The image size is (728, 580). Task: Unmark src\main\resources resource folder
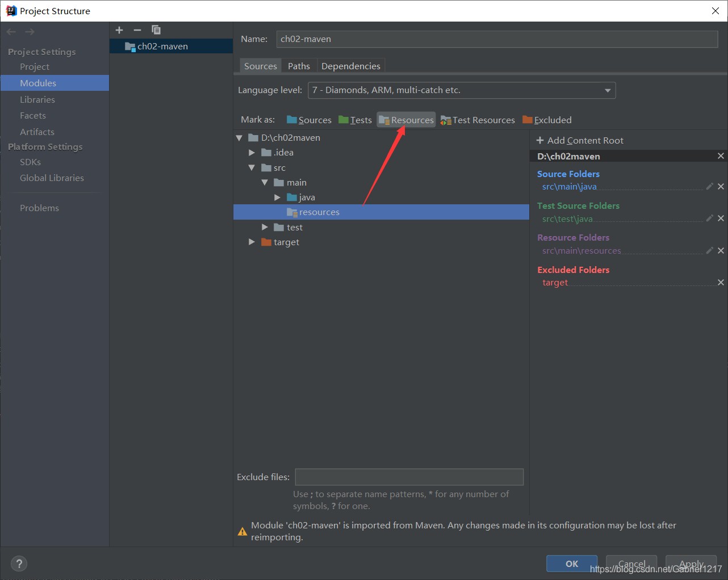[721, 250]
